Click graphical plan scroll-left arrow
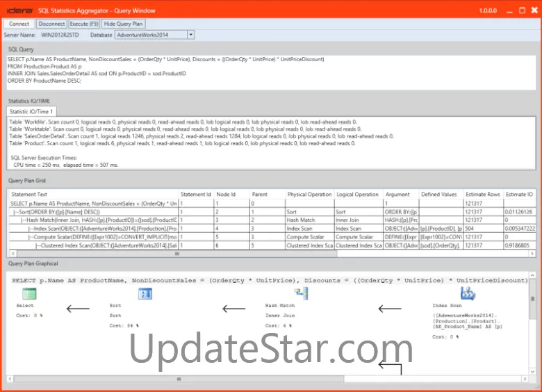This screenshot has width=542, height=392. 10,379
